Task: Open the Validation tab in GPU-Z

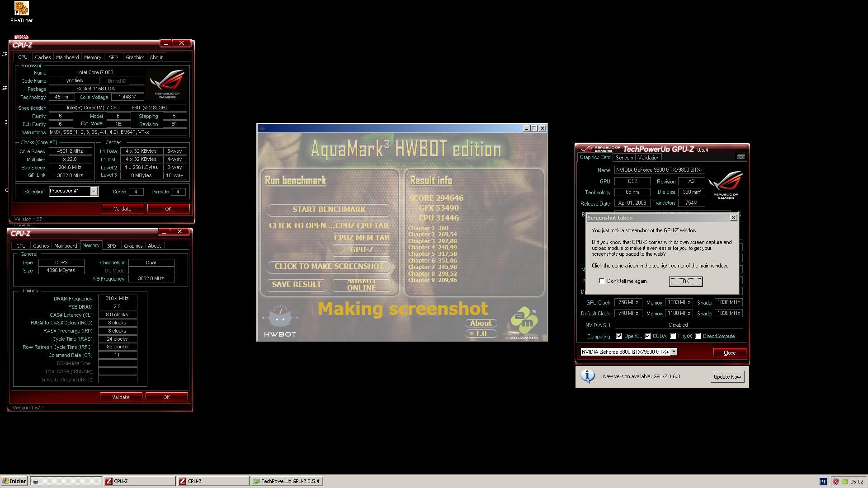Action: click(x=649, y=158)
